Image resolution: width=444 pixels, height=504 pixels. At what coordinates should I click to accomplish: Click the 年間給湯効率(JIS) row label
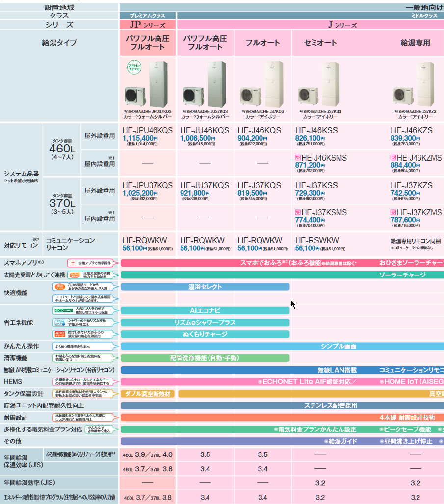pos(29,483)
